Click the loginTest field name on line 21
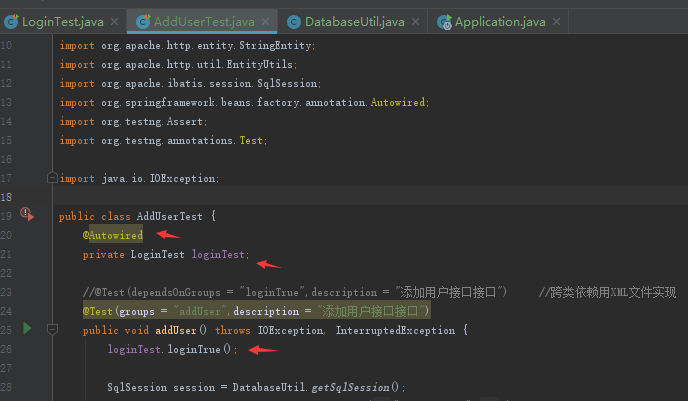This screenshot has width=688, height=401. [218, 254]
